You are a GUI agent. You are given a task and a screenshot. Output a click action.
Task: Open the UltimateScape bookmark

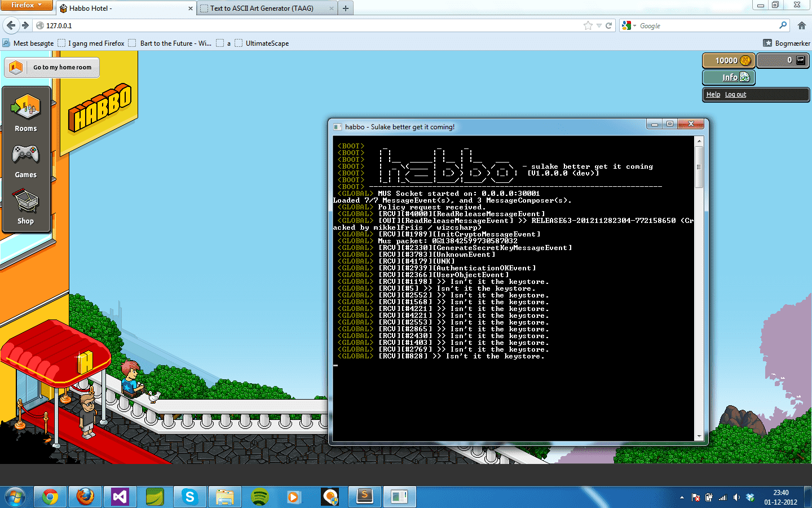(262, 43)
